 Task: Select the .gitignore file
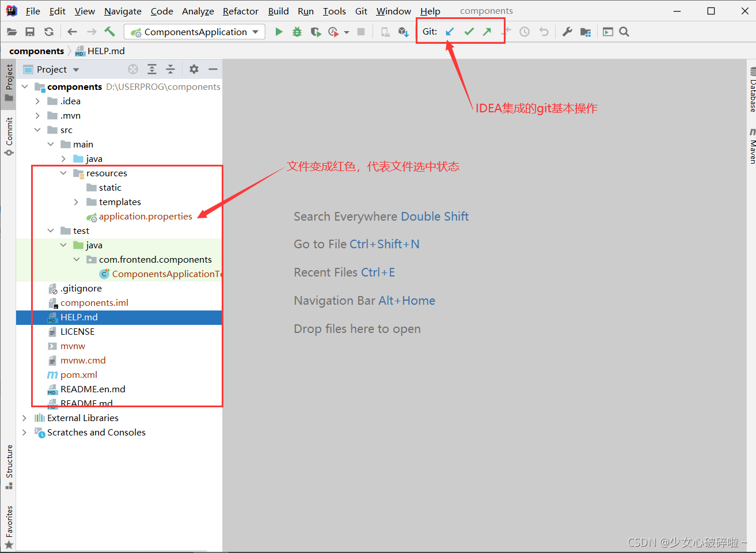click(x=81, y=288)
